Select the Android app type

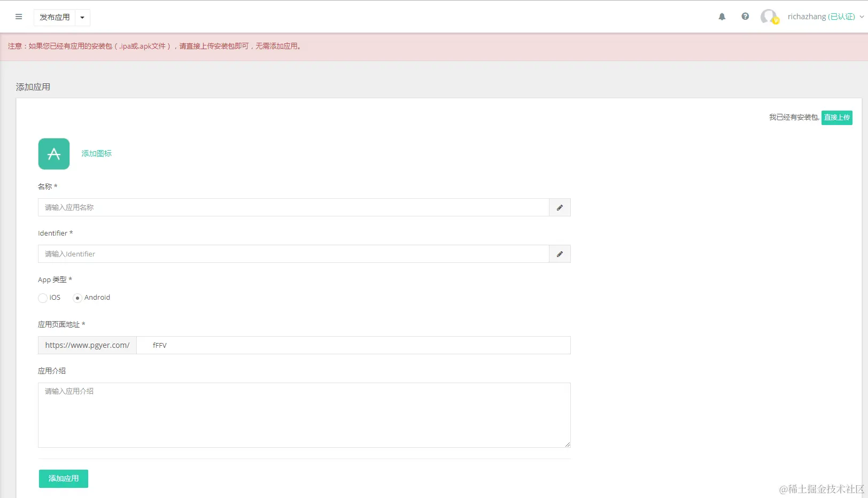tap(77, 298)
